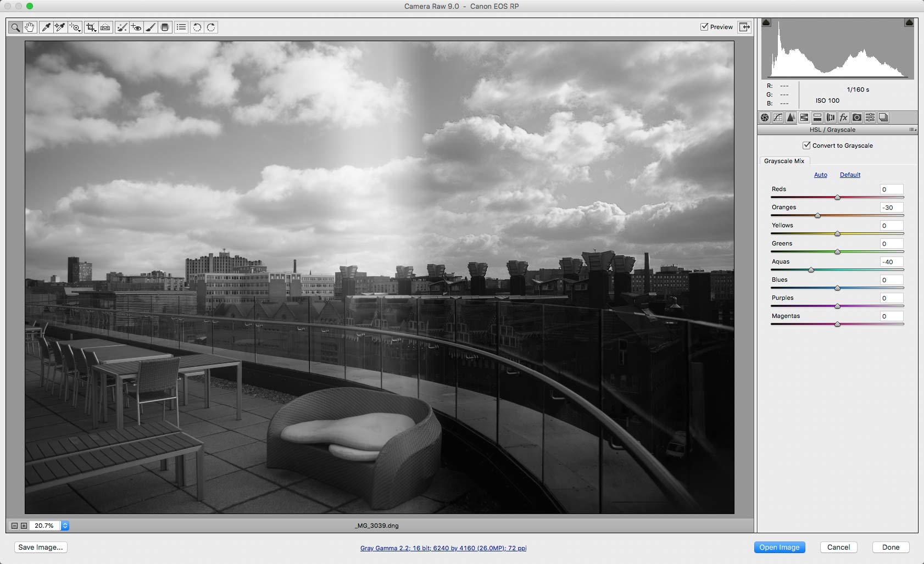Viewport: 924px width, 564px height.
Task: Click the Aquas slider handle
Action: (811, 270)
